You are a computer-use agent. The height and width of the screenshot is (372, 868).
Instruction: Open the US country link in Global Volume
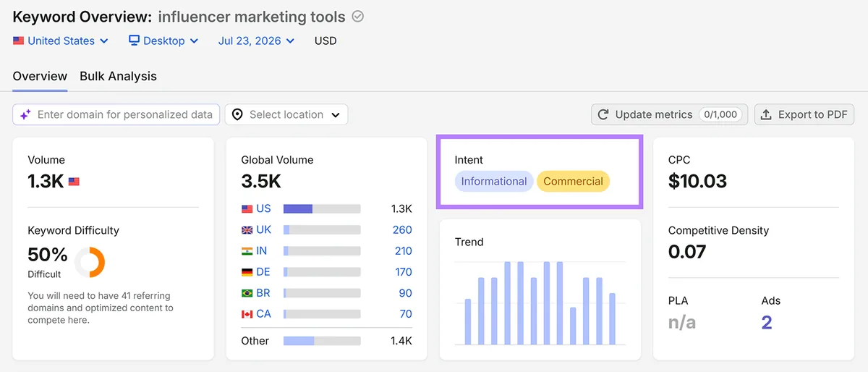coord(263,209)
